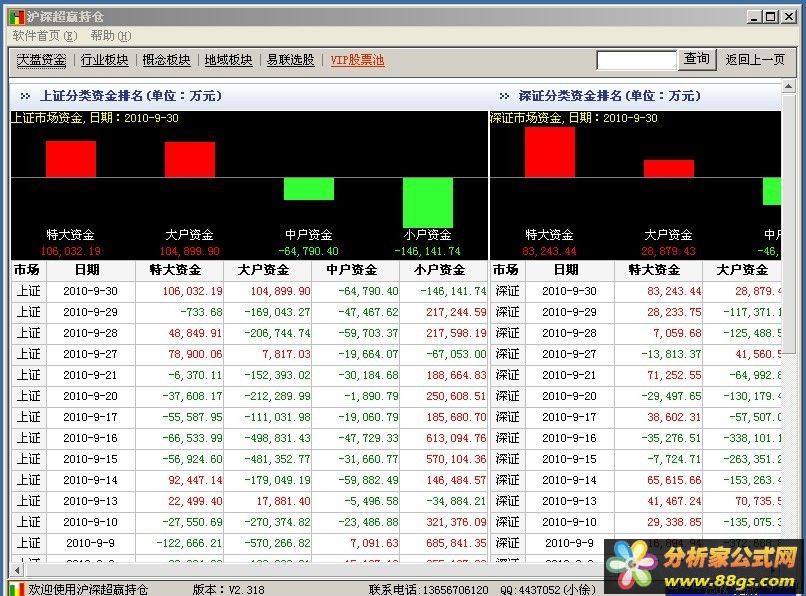This screenshot has width=806, height=596.
Task: Click the horizontal scrollbar left arrow
Action: click(17, 570)
